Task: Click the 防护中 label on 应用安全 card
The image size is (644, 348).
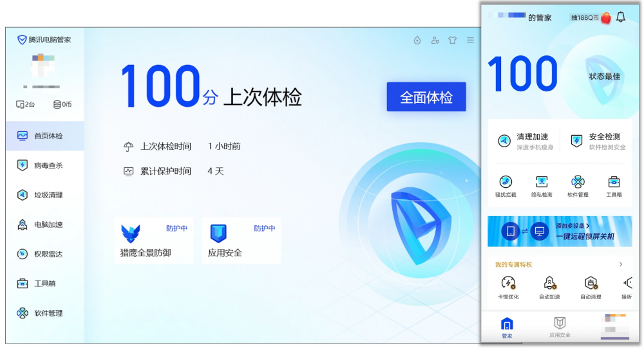Action: [265, 228]
